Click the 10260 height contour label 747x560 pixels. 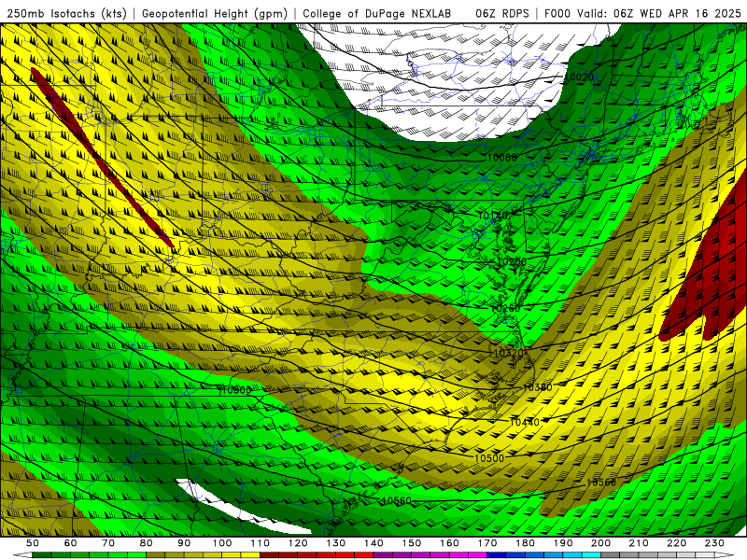click(505, 309)
